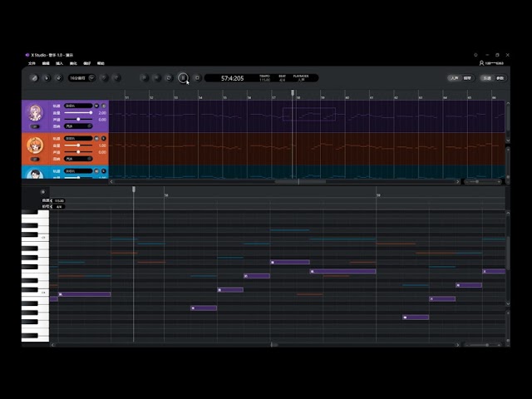Click the loop button left of pause
This screenshot has height=399, width=532.
[169, 78]
